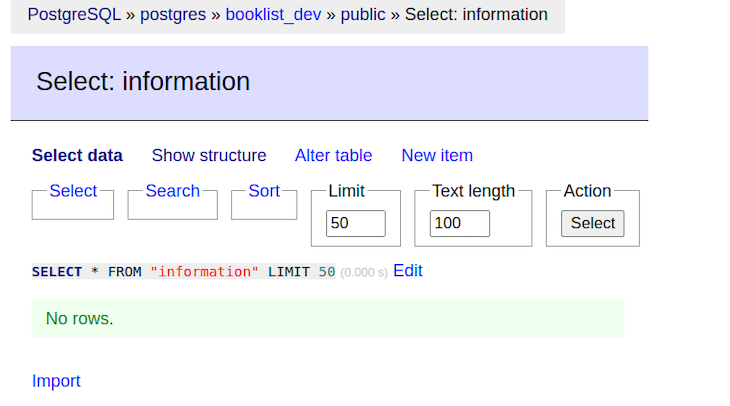This screenshot has width=730, height=406.
Task: Navigate to the public schema breadcrumb
Action: pyautogui.click(x=363, y=15)
